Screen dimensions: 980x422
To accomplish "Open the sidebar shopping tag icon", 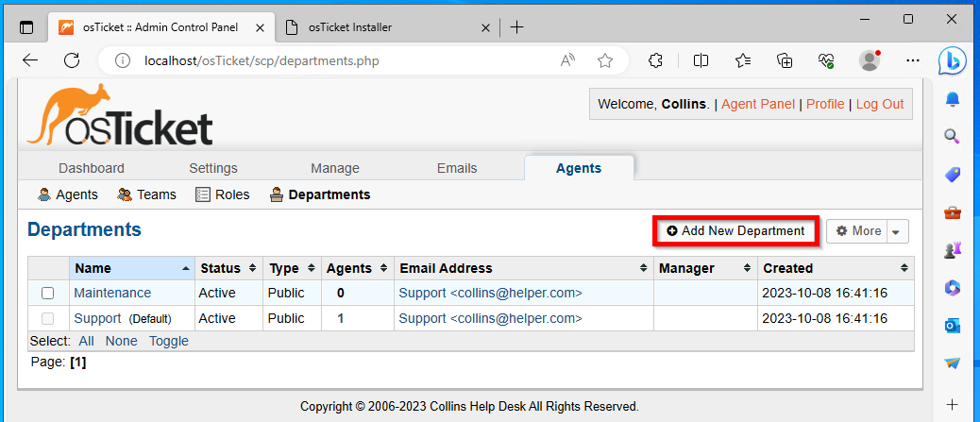I will point(952,175).
